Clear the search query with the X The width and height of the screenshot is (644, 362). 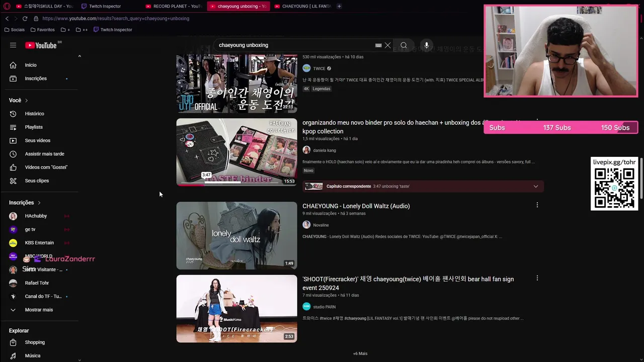pyautogui.click(x=388, y=45)
